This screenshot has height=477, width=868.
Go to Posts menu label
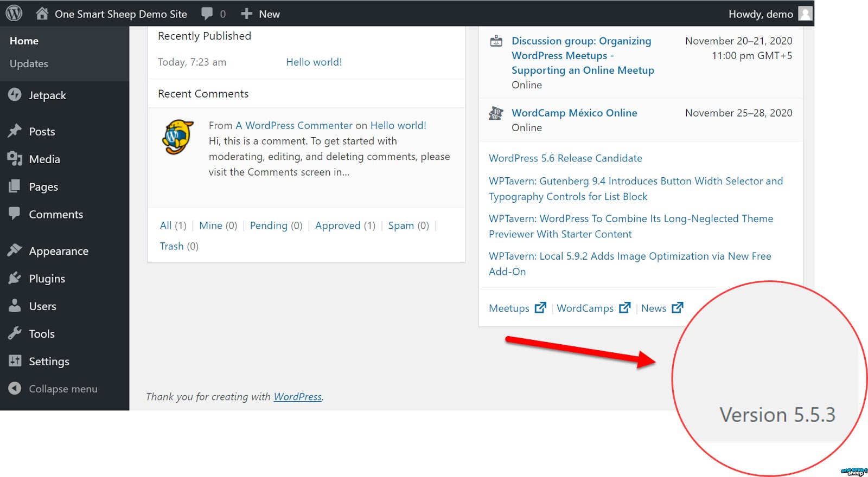(x=42, y=132)
